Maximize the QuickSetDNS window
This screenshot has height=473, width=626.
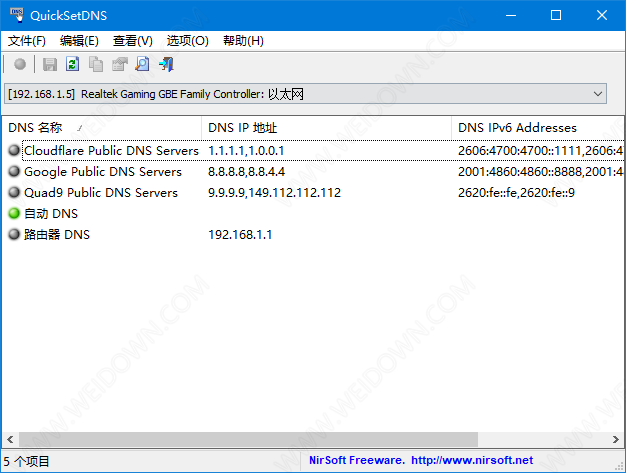(x=556, y=15)
